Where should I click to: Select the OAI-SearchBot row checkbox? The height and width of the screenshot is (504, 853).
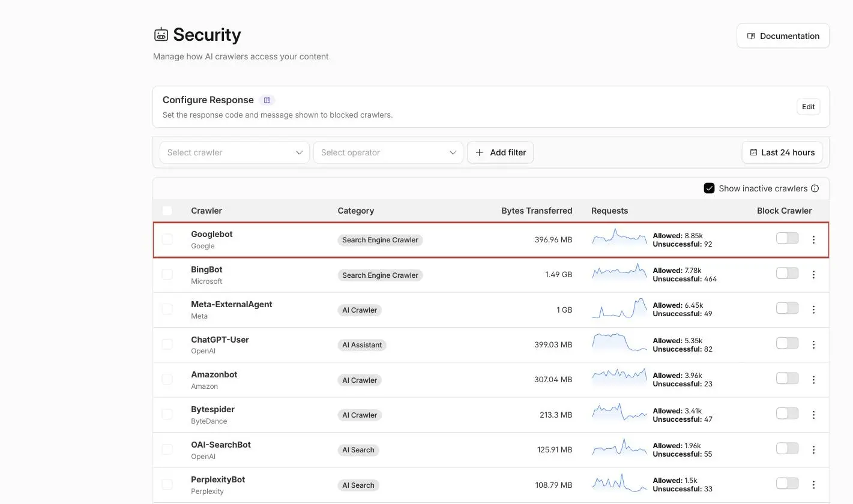coord(167,449)
